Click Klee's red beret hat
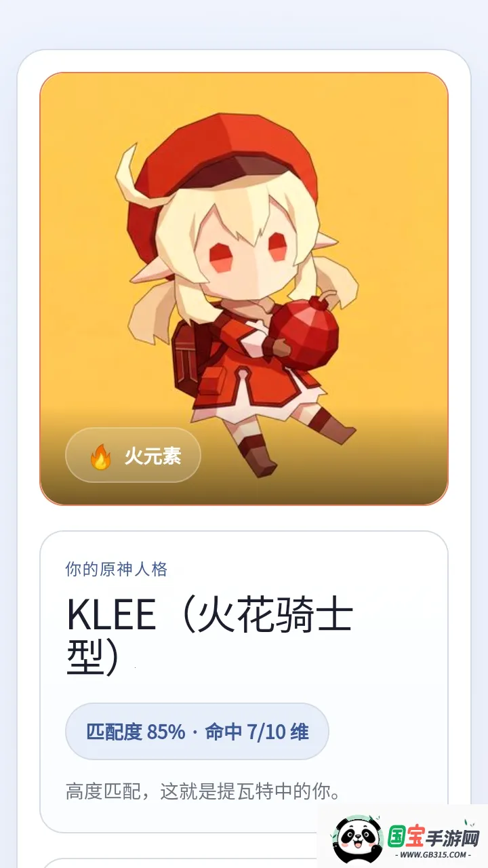 coord(222,176)
